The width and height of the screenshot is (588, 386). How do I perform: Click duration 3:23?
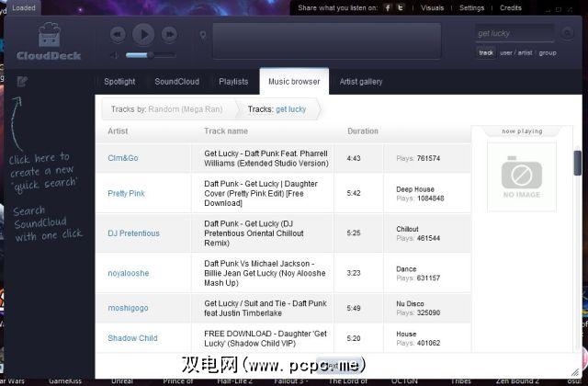tap(353, 273)
